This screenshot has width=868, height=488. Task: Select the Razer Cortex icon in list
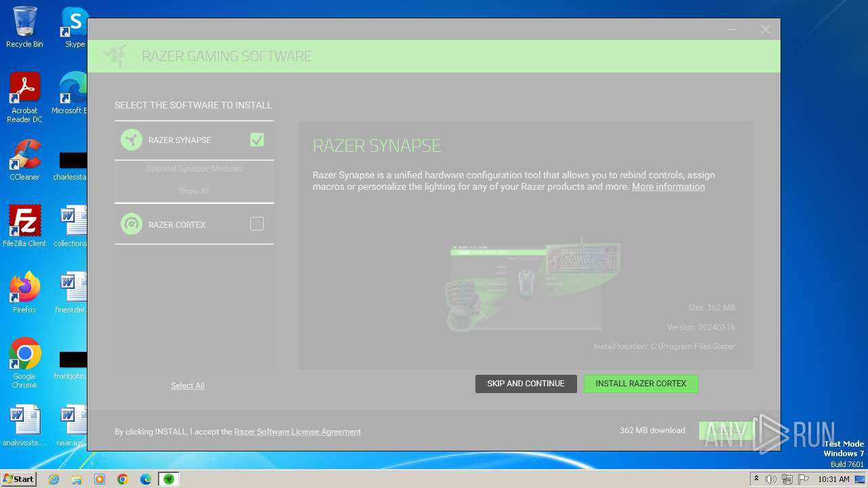tap(132, 224)
